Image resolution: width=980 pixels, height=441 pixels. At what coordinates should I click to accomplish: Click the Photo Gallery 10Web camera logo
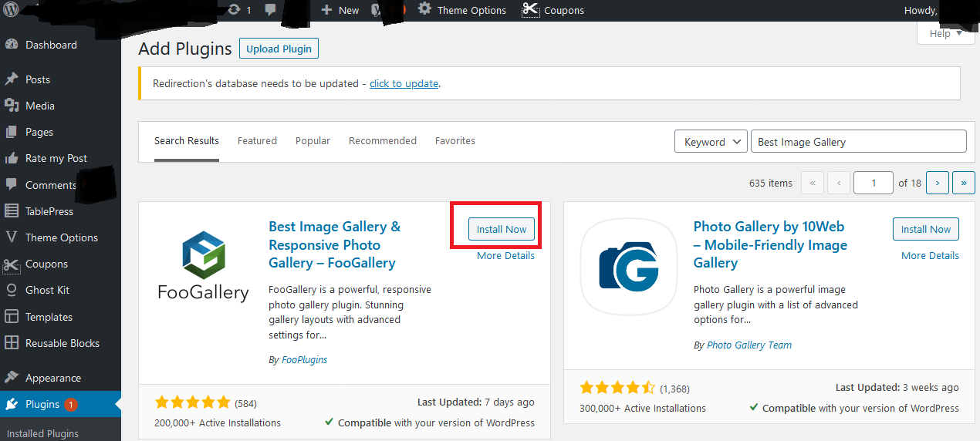click(x=629, y=268)
